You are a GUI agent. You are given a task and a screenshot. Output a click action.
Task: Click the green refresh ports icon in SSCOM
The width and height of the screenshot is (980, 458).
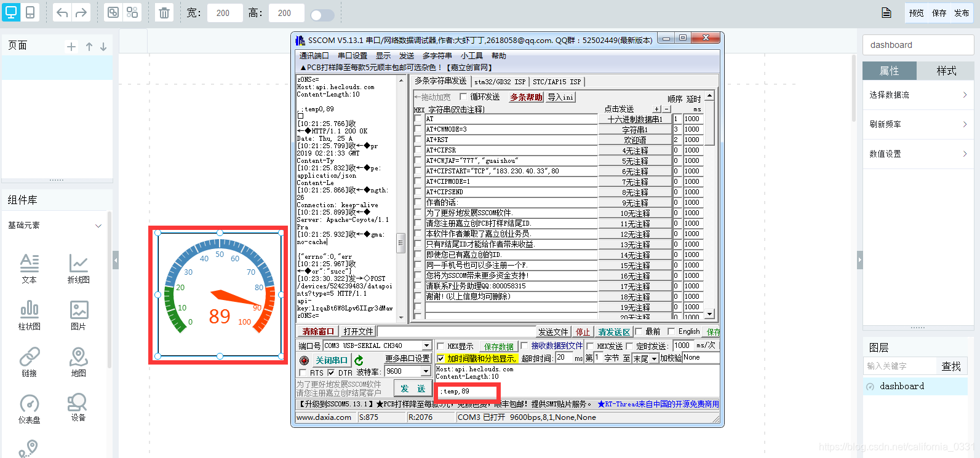pos(359,361)
